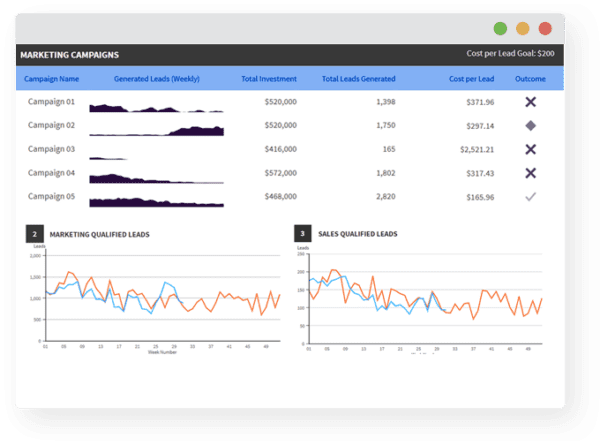The width and height of the screenshot is (600, 445).
Task: Open the Campaign 04 weekly leads sparkline
Action: pyautogui.click(x=157, y=178)
